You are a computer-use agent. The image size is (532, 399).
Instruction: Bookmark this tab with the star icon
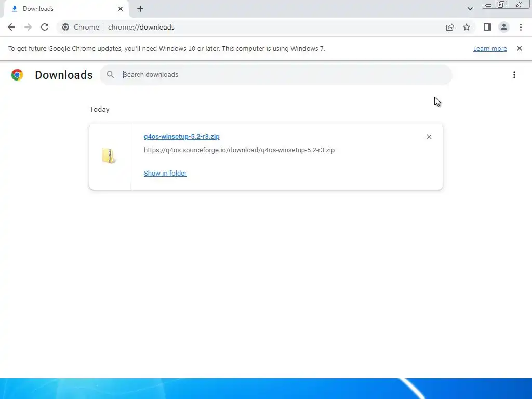coord(467,27)
